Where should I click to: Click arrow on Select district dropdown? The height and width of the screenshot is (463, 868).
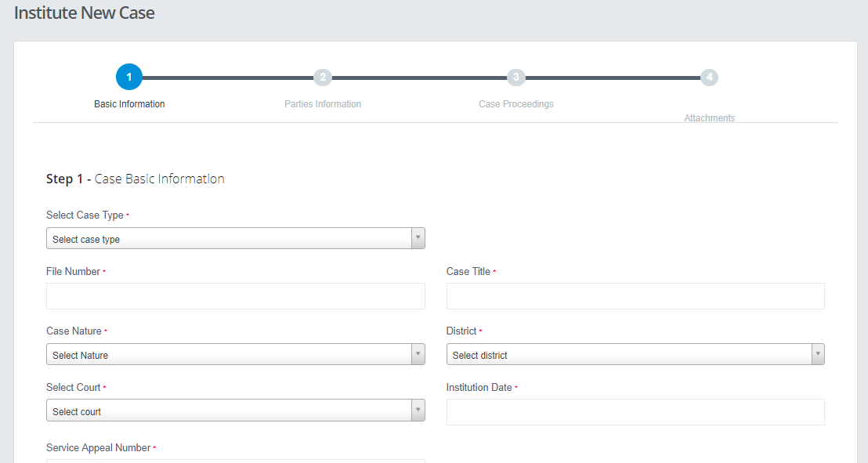(818, 354)
